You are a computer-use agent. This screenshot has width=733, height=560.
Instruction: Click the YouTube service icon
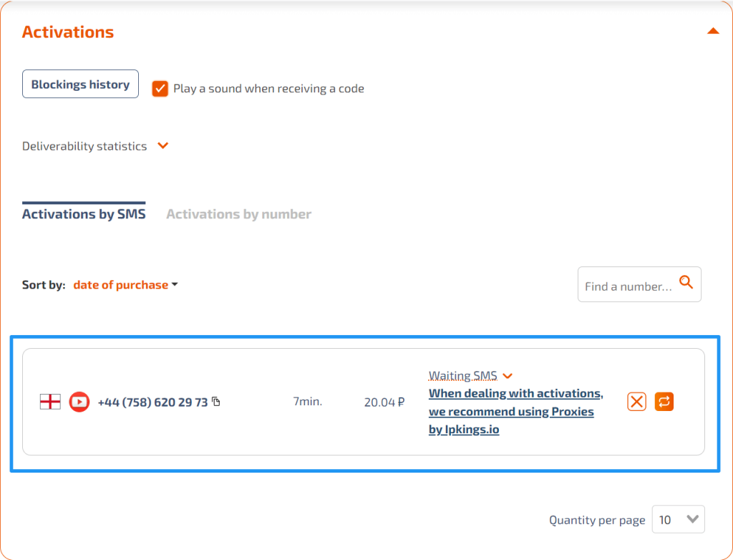tap(79, 402)
